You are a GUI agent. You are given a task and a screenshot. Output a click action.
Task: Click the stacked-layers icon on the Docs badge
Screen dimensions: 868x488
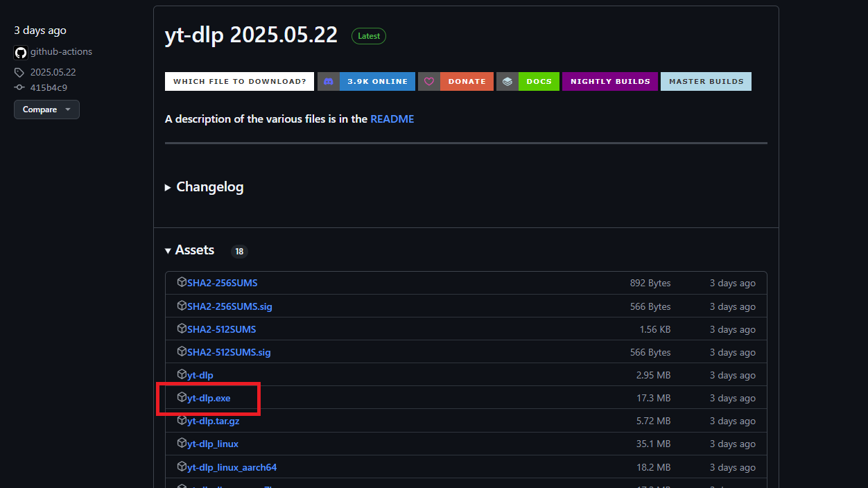(507, 82)
